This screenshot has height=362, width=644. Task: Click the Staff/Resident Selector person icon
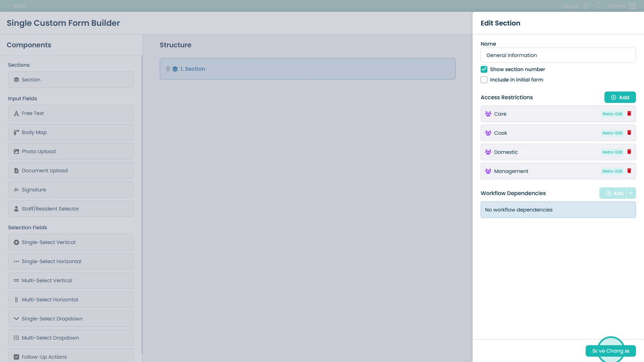[17, 209]
